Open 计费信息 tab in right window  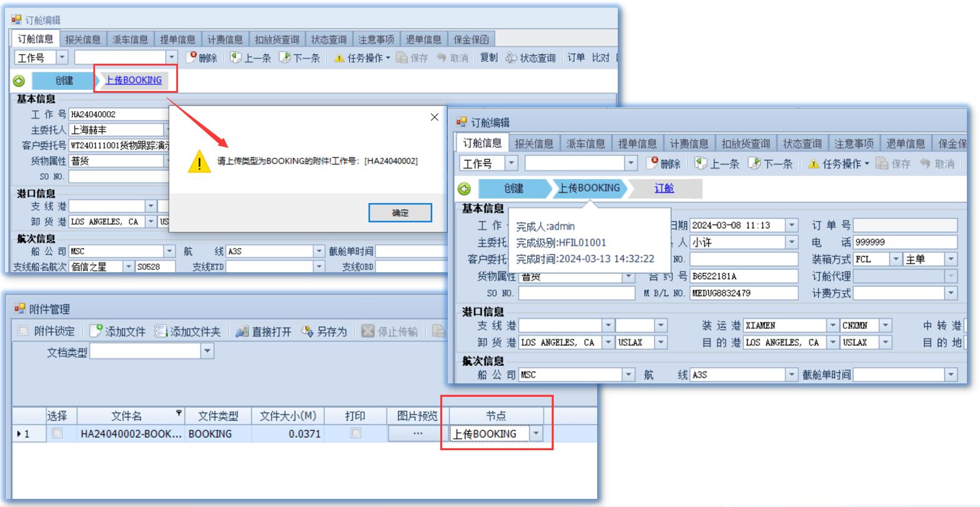tap(689, 144)
